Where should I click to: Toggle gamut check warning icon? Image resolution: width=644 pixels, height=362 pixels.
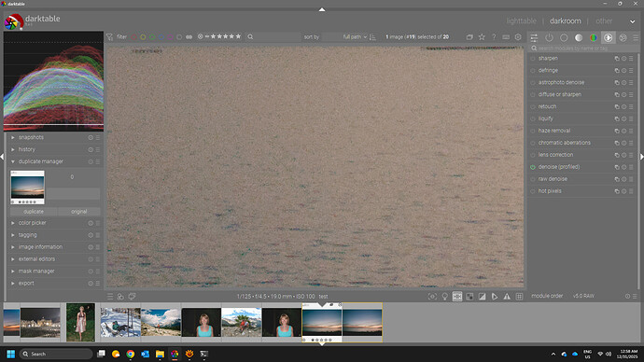(x=507, y=297)
